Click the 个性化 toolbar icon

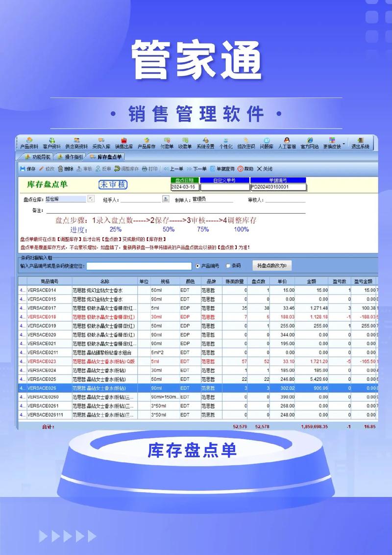(x=226, y=143)
